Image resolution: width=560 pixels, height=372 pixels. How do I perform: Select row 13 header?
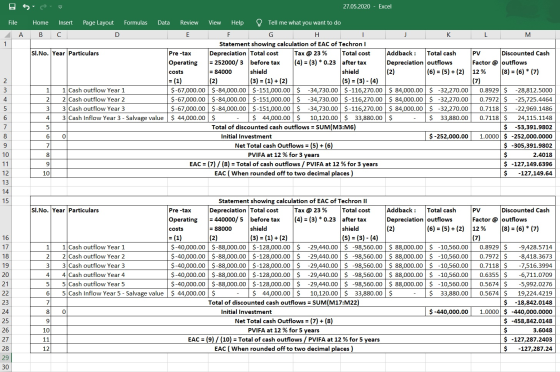6,182
